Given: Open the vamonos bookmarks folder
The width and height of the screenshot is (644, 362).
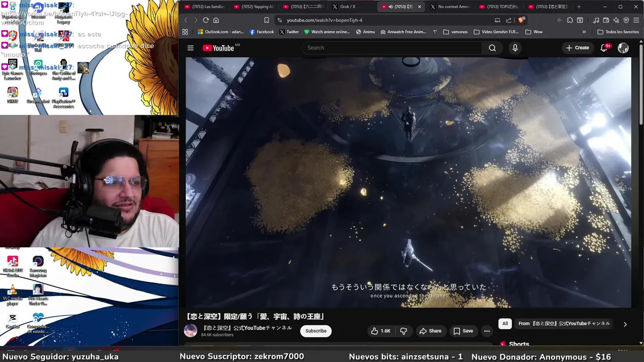Looking at the screenshot, I should click(x=455, y=32).
